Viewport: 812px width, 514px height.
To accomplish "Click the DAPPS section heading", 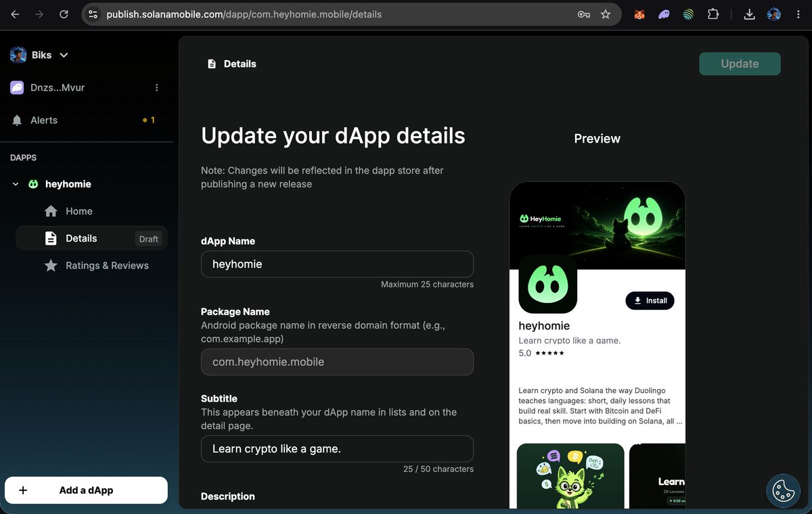I will coord(23,158).
